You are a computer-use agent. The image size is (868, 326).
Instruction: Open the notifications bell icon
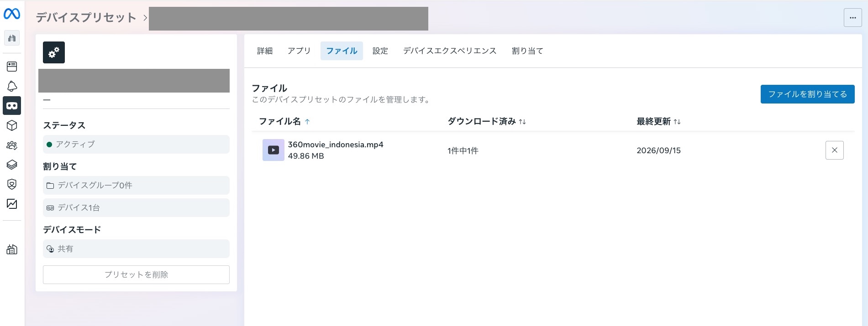[x=12, y=86]
